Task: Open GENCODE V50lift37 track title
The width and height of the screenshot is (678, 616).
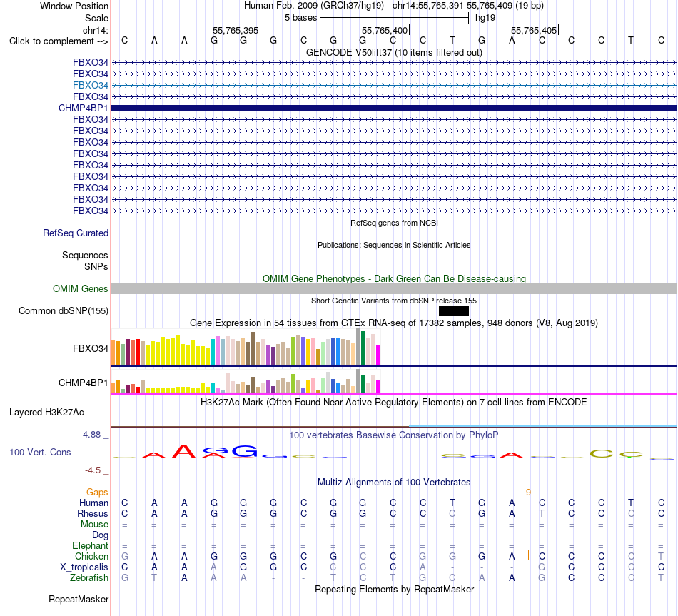Action: coord(394,52)
